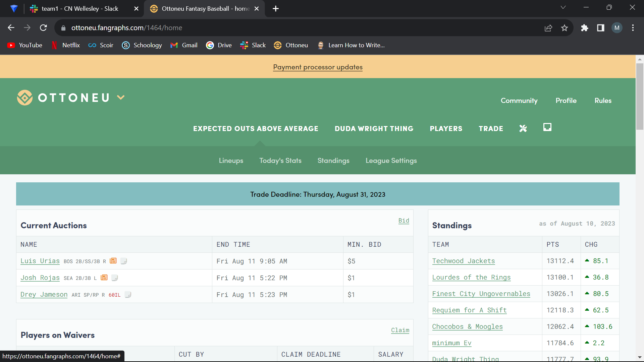This screenshot has width=644, height=362.
Task: Open the Slack bookmark
Action: coord(253,45)
